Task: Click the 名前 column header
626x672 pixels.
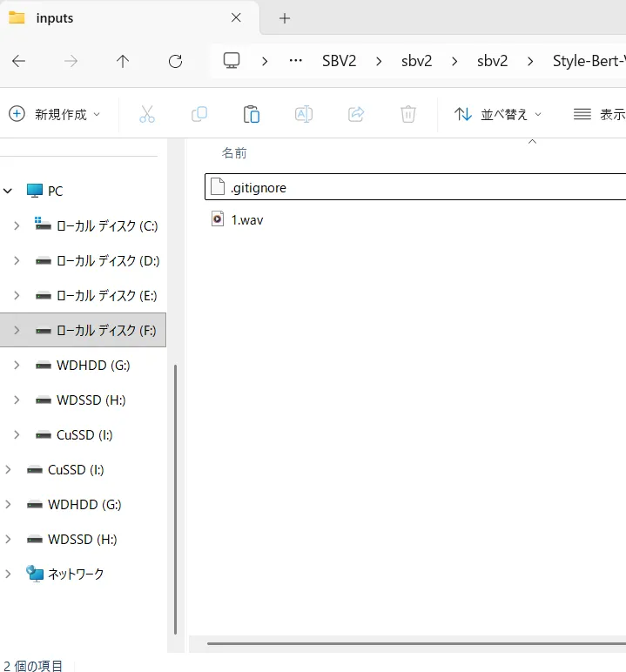Action: 234,153
